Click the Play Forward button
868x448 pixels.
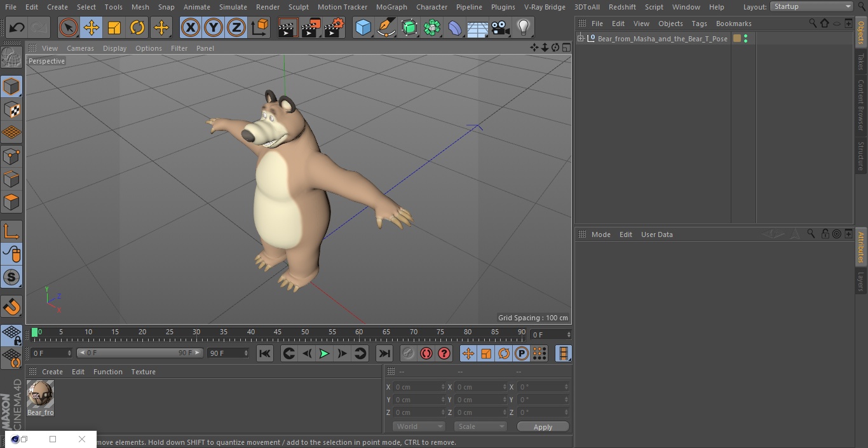[x=324, y=353]
